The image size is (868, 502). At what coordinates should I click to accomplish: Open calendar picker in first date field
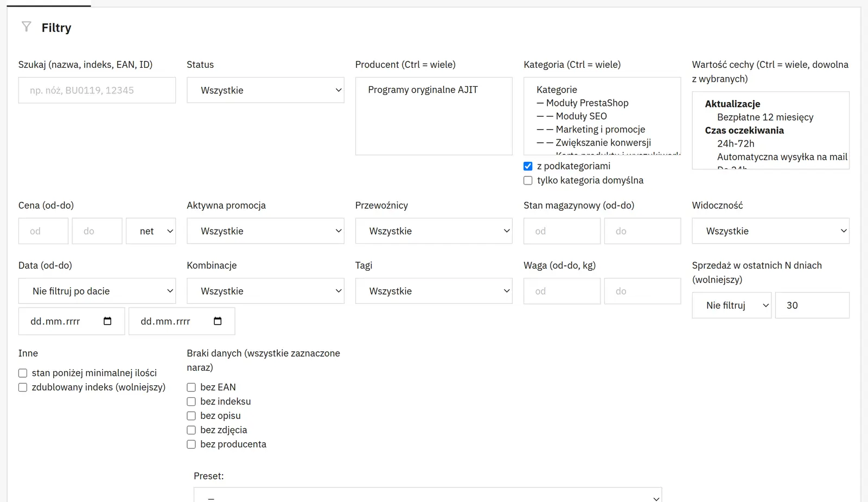point(107,321)
